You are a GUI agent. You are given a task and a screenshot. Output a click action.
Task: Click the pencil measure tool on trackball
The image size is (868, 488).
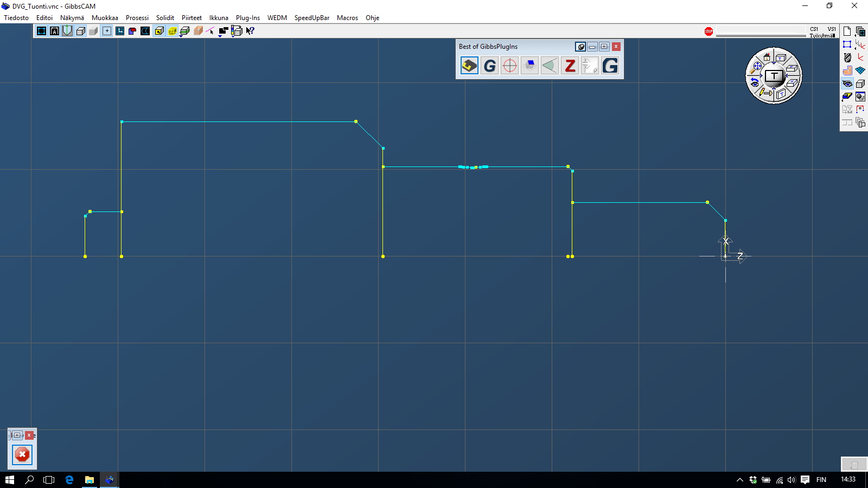[765, 93]
